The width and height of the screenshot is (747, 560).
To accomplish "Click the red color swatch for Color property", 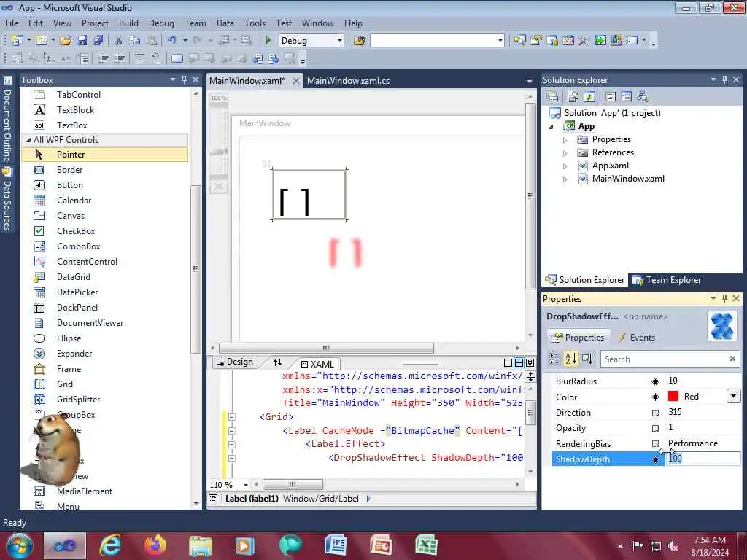I will [x=673, y=396].
